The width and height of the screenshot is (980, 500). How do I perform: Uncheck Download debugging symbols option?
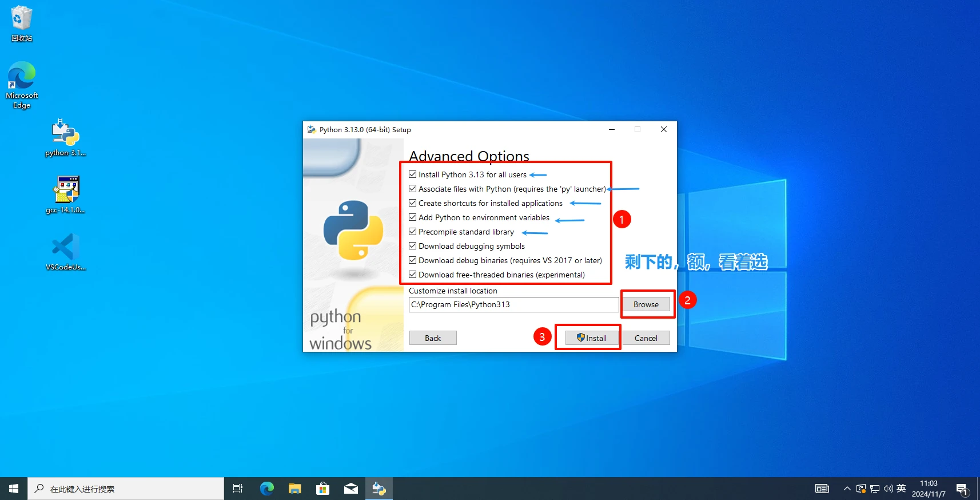point(413,246)
